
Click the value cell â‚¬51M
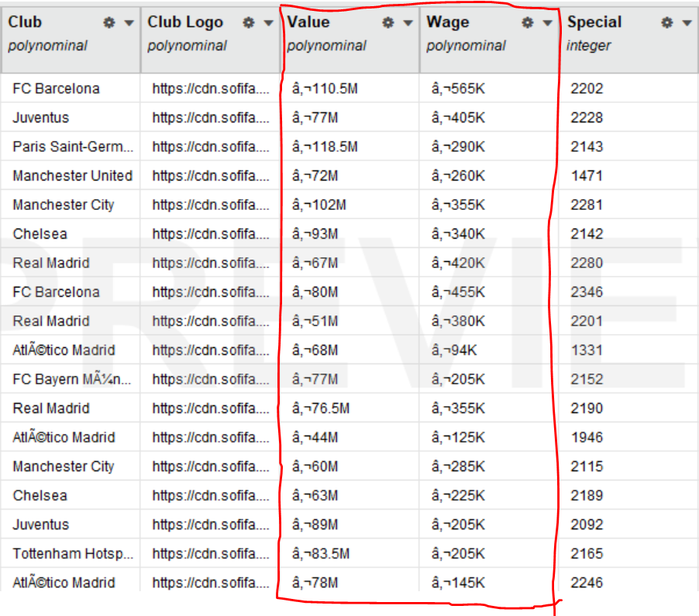tap(315, 321)
